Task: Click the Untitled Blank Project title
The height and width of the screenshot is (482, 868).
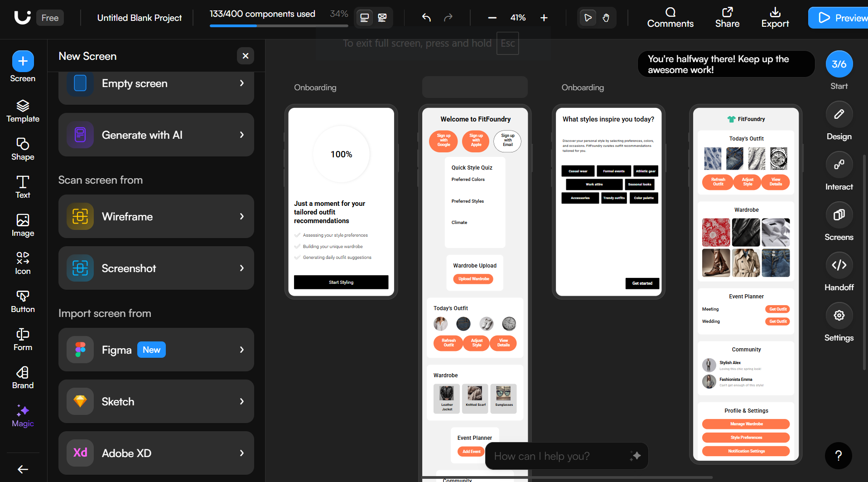Action: 140,18
